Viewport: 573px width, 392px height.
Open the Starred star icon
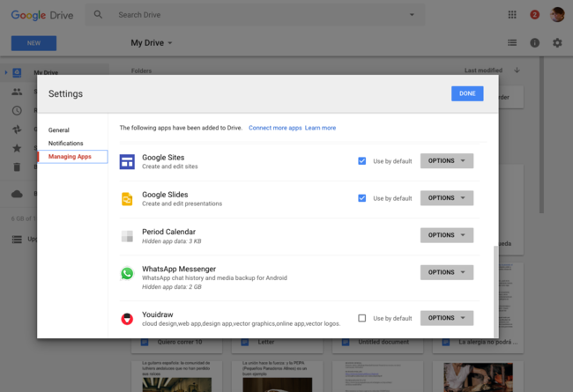pos(17,148)
